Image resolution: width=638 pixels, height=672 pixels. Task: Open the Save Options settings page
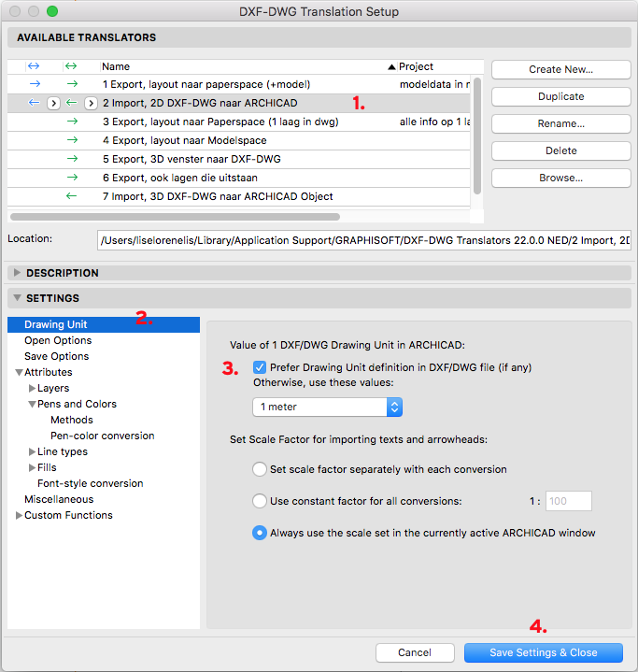pyautogui.click(x=57, y=356)
